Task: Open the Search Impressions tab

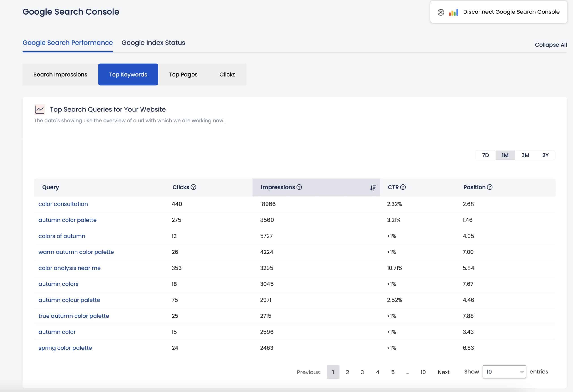Action: [x=60, y=75]
